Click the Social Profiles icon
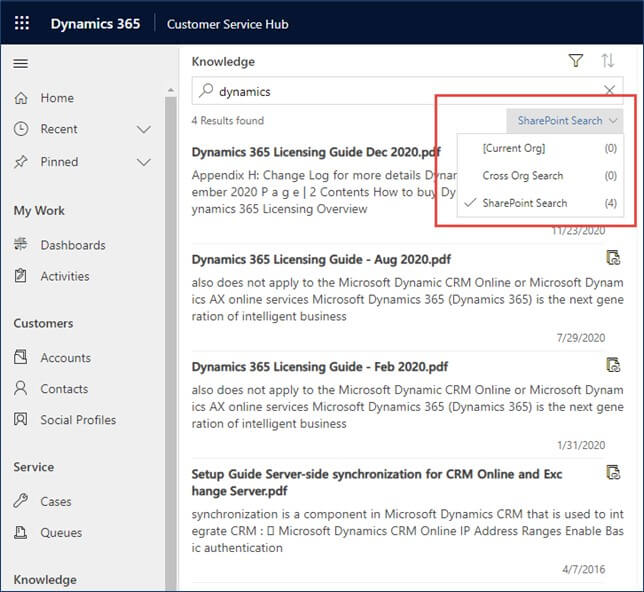644x592 pixels. coord(21,419)
